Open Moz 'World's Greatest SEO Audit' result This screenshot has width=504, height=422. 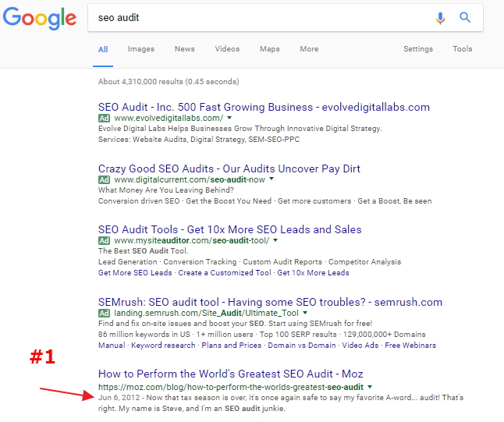[231, 374]
